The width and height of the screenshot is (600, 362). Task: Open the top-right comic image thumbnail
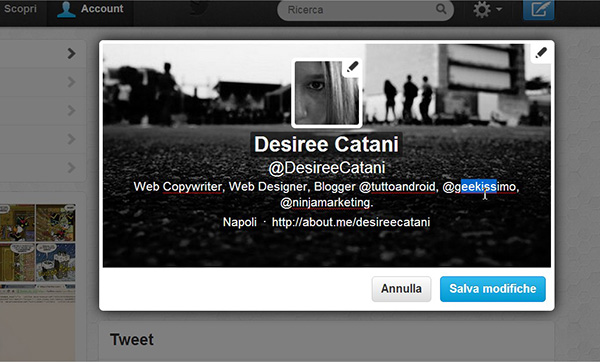(x=56, y=223)
